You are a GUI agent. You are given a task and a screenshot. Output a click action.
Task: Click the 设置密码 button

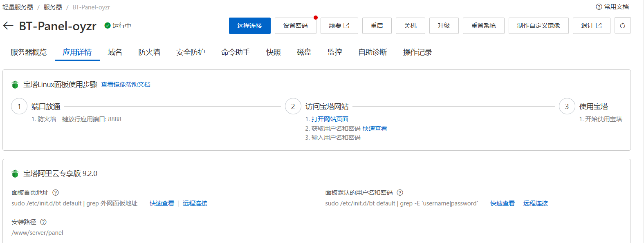tap(296, 26)
